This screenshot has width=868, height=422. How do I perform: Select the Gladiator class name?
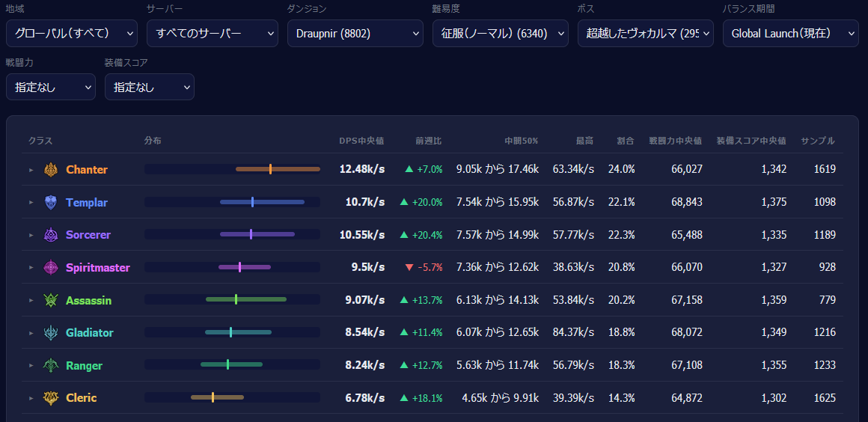point(89,333)
